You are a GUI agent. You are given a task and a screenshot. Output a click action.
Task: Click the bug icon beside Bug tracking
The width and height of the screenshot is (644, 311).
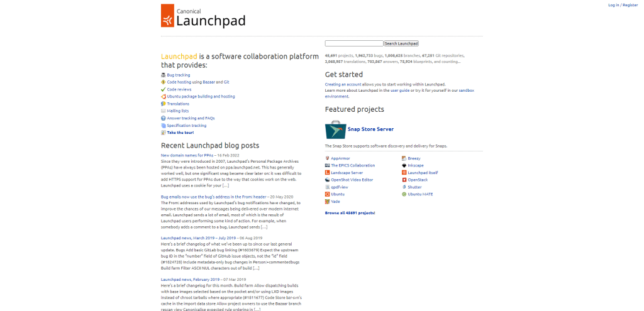click(164, 75)
